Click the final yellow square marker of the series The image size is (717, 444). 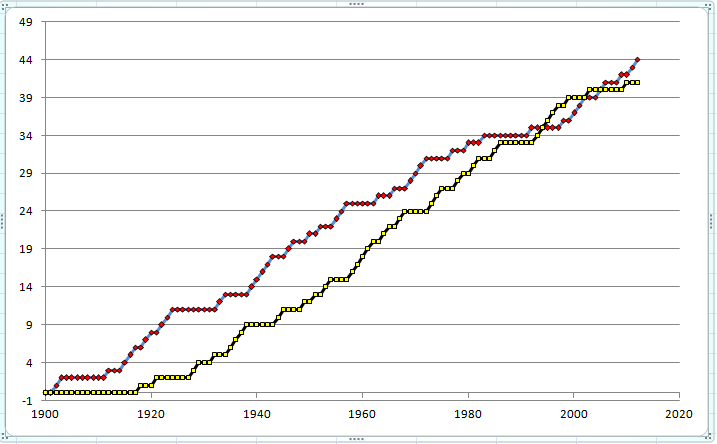click(637, 82)
